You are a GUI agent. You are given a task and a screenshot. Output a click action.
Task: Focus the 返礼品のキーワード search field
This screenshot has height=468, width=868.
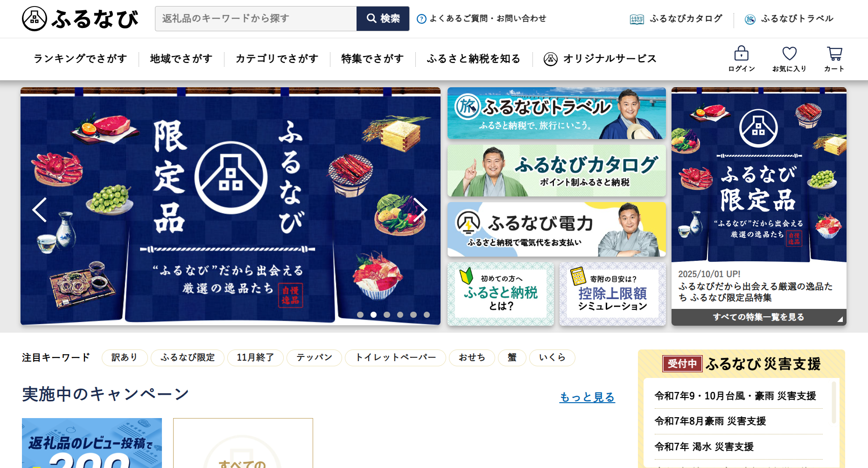coord(256,19)
